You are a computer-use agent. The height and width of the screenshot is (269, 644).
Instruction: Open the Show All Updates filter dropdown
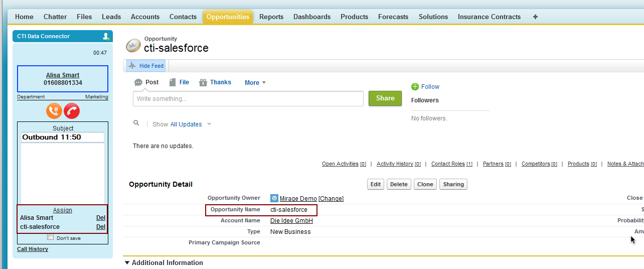coord(209,124)
